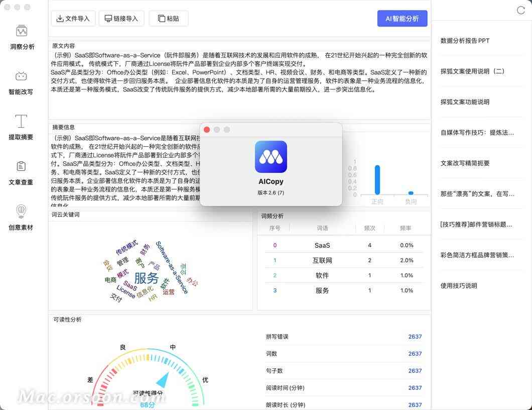The width and height of the screenshot is (532, 410).
Task: Click the 拼写错误 value 2637
Action: (415, 337)
